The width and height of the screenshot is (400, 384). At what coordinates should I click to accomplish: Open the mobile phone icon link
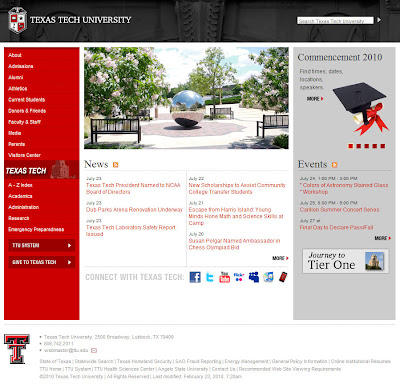[x=283, y=277]
